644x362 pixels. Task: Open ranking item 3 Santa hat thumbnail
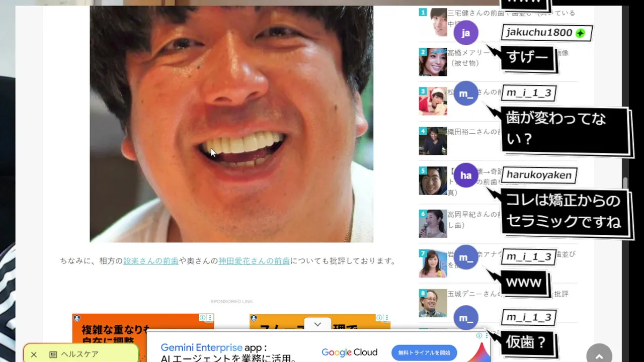433,101
